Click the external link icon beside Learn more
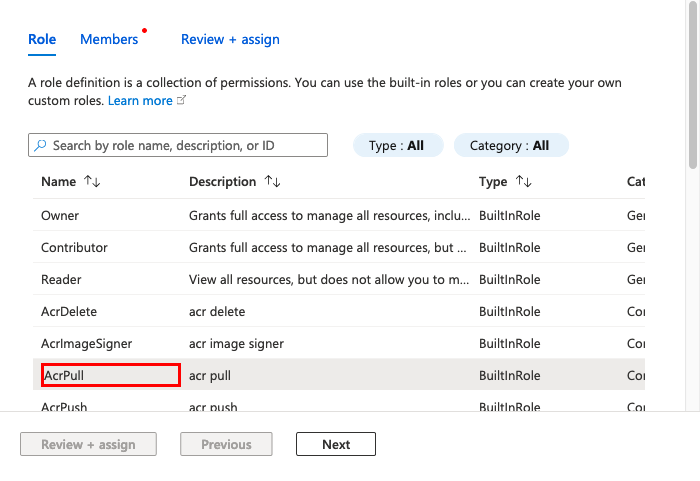Screen dimensions: 700x481 181,101
